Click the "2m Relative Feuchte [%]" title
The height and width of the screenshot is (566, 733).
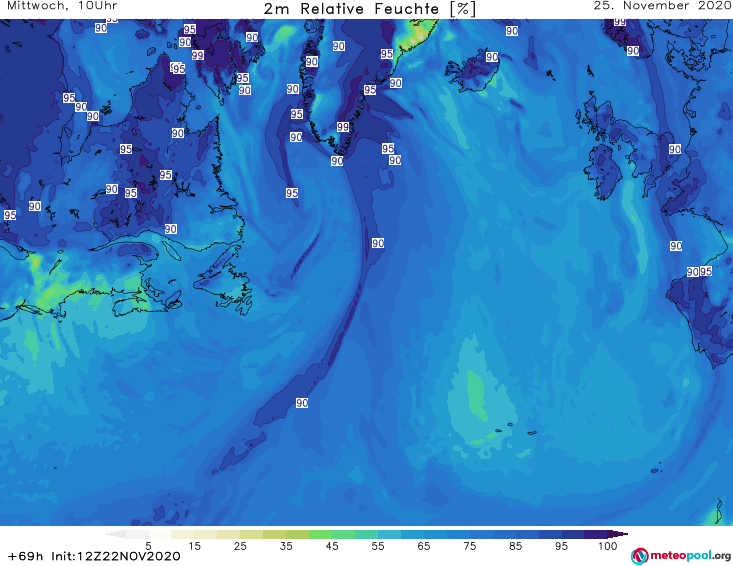[x=369, y=9]
